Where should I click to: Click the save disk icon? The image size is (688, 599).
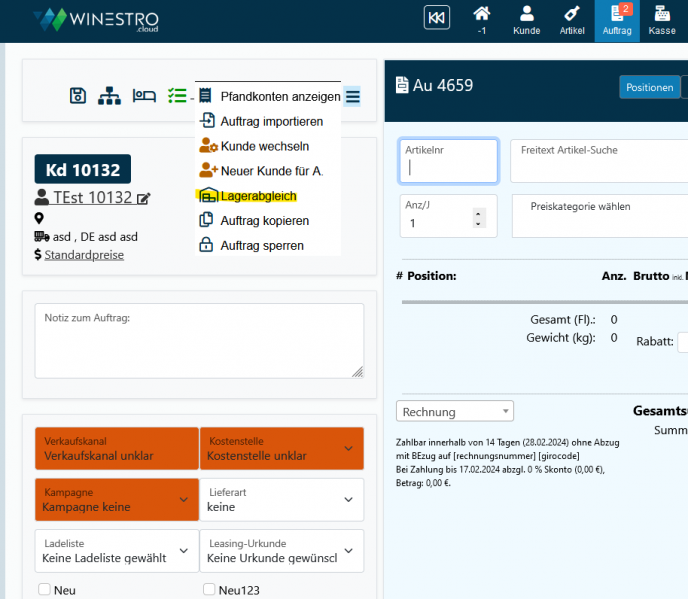78,96
